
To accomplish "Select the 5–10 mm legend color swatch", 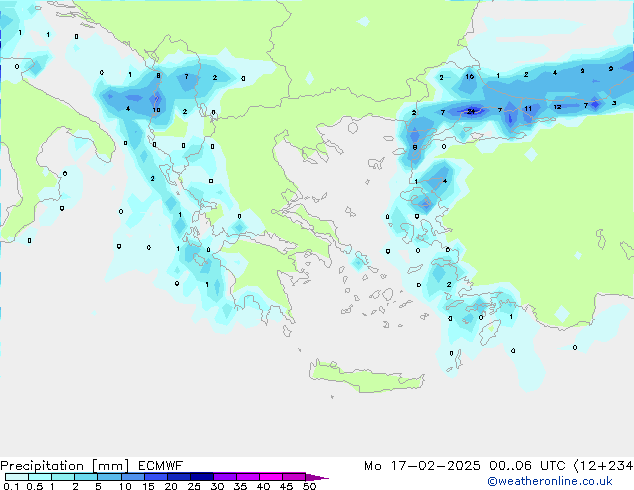I will tap(109, 477).
